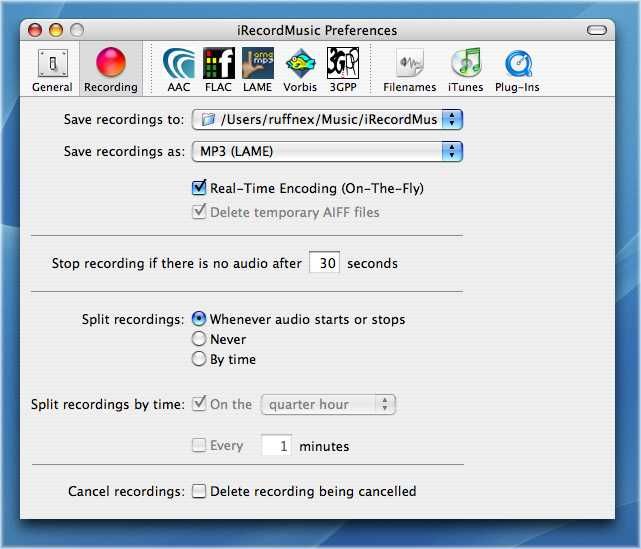Open FLAC encoder settings
The height and width of the screenshot is (549, 641).
[x=219, y=69]
